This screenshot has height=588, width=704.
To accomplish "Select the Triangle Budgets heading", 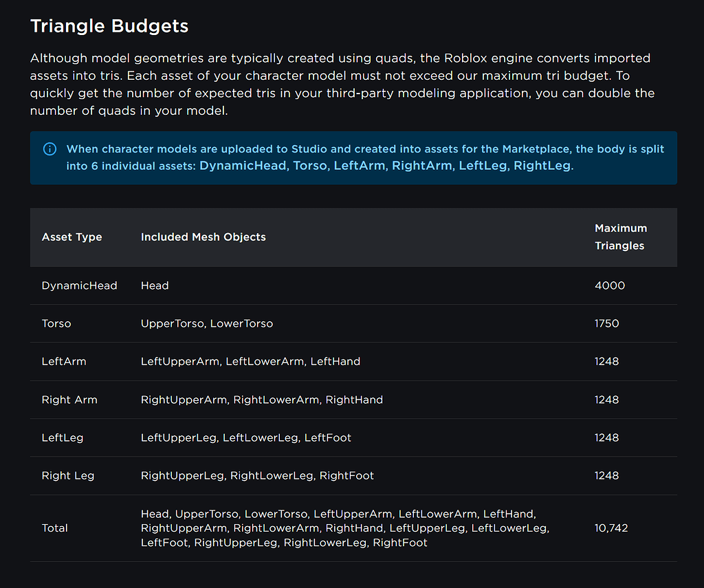I will point(109,26).
